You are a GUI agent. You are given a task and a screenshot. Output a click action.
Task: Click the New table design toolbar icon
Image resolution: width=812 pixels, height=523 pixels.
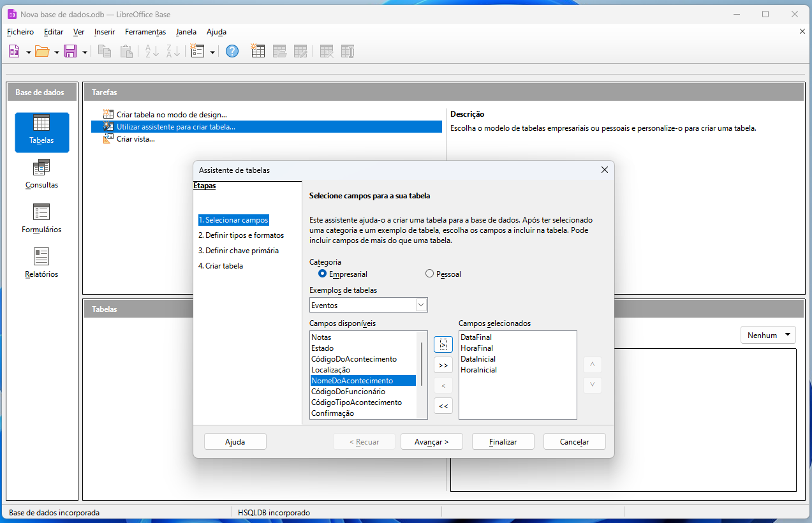258,52
